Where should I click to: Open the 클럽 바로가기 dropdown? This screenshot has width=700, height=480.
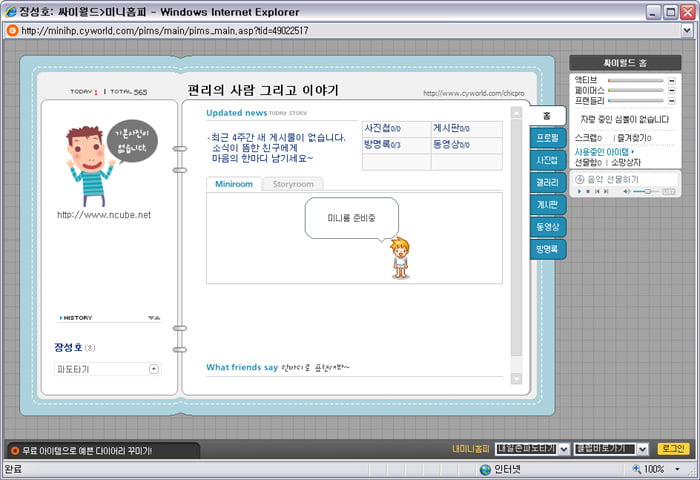click(611, 449)
